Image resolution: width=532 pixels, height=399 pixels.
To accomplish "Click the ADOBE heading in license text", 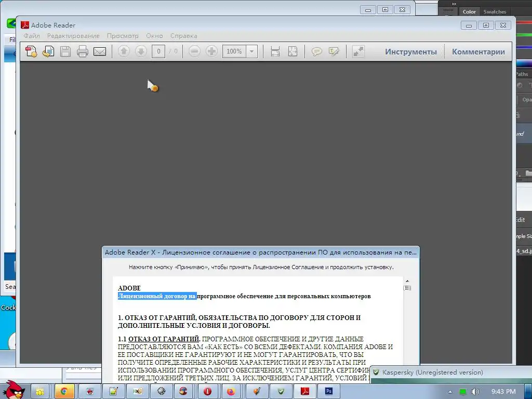I will [x=129, y=288].
